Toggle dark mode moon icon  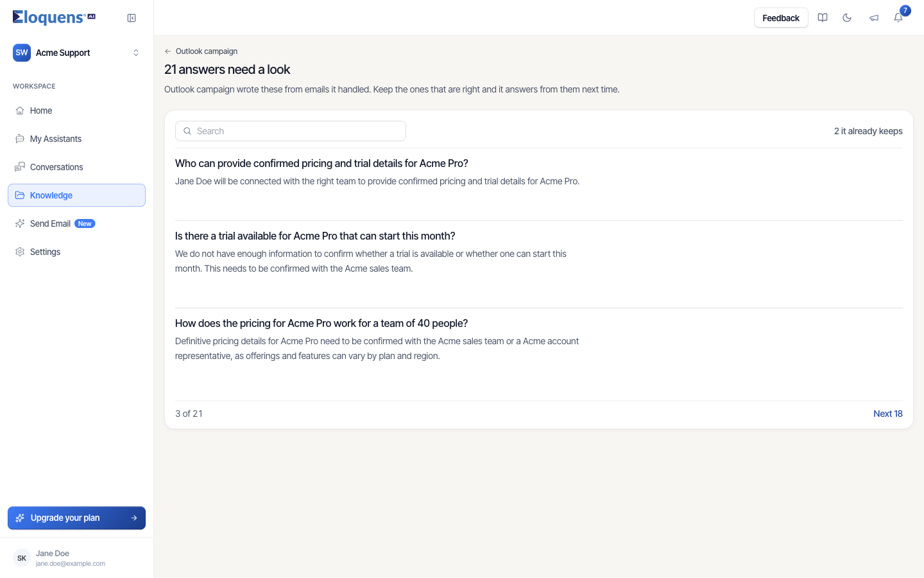click(x=847, y=18)
